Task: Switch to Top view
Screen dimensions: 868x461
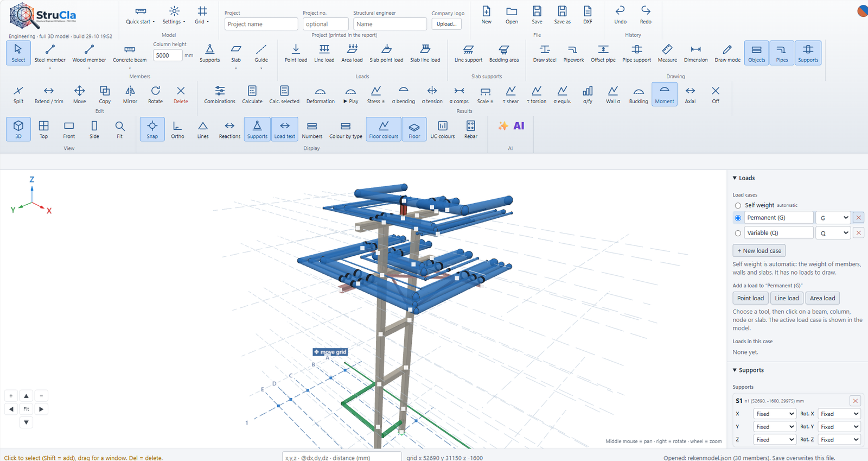Action: point(44,130)
